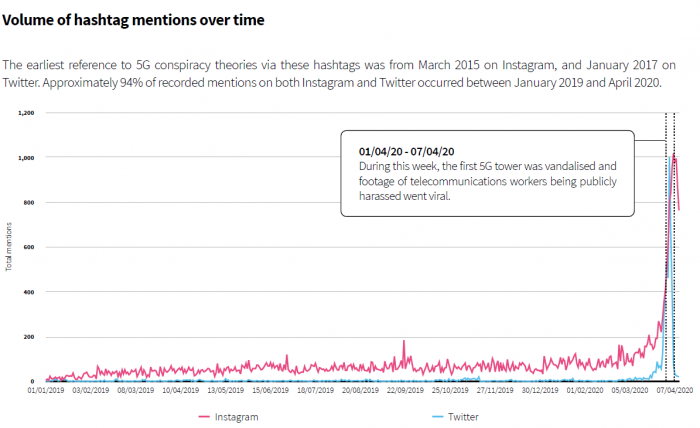The image size is (700, 428).
Task: Click the 400 y-axis value label
Action: click(29, 292)
